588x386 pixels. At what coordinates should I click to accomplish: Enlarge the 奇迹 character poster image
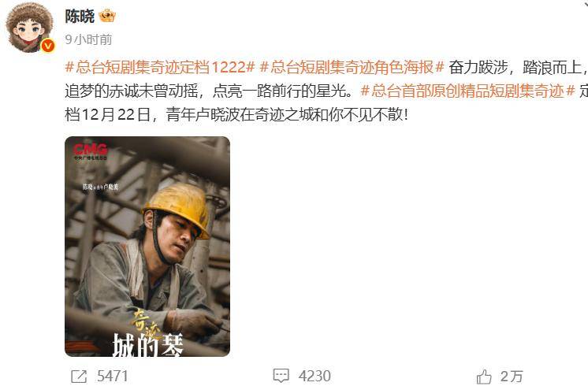click(x=147, y=247)
